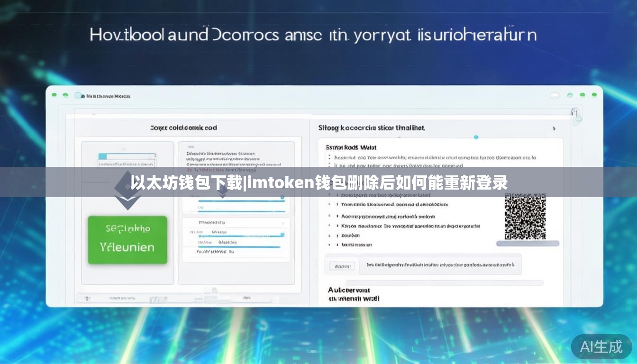Click the window title text in top-left title bar
Screen dimensions: 637x364
click(x=108, y=96)
